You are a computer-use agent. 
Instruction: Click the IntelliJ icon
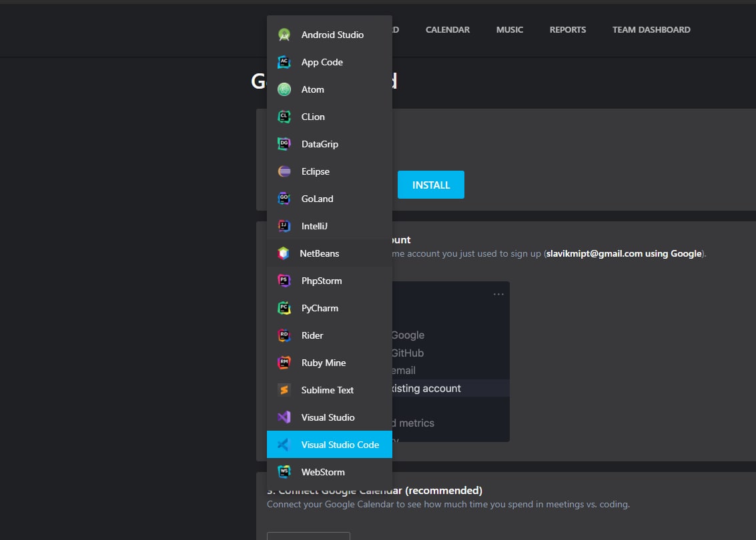pyautogui.click(x=284, y=226)
